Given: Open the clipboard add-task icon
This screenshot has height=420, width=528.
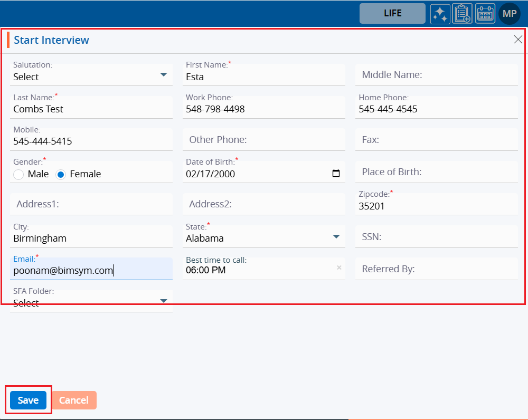Looking at the screenshot, I should point(462,14).
